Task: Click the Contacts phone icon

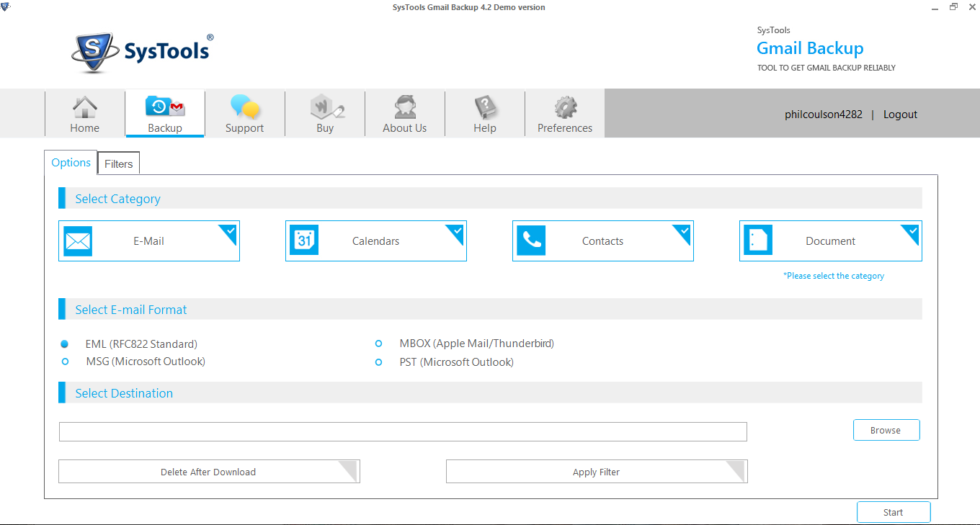Action: (531, 241)
